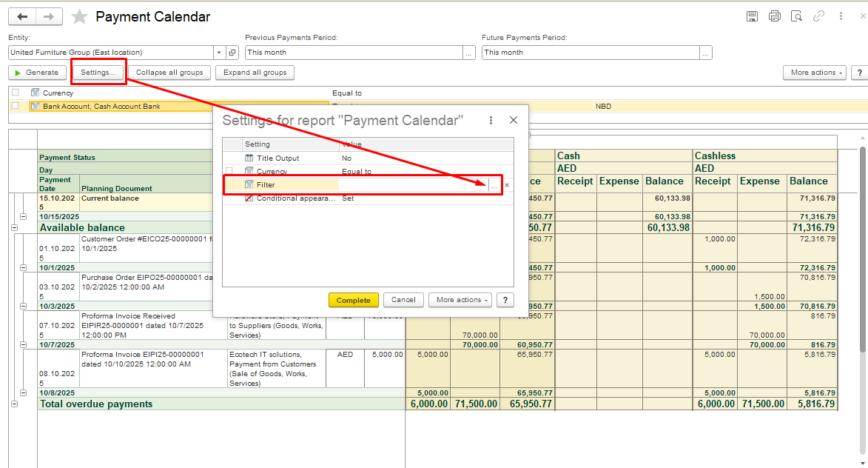Click the Print icon in header
Screen dimensions: 868x468
(774, 16)
